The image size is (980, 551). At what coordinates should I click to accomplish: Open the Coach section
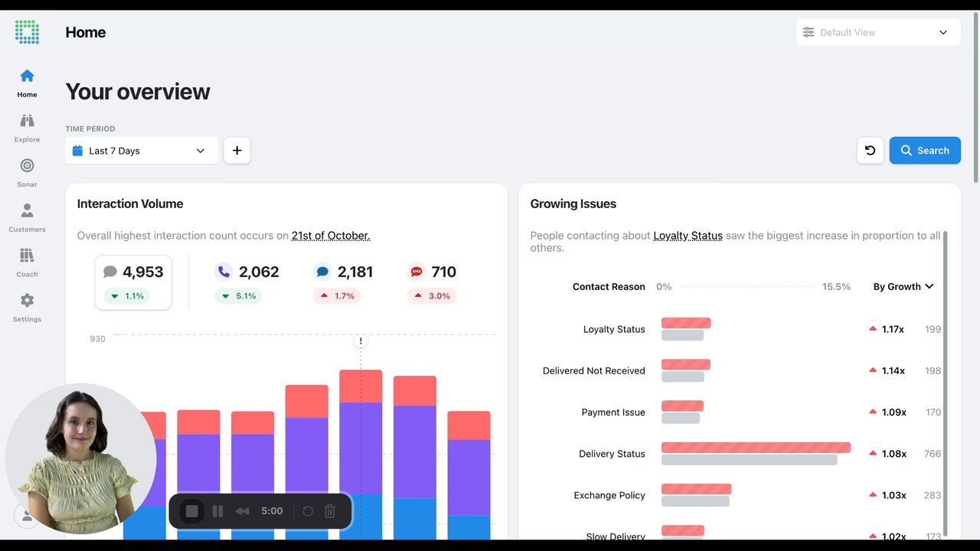27,262
